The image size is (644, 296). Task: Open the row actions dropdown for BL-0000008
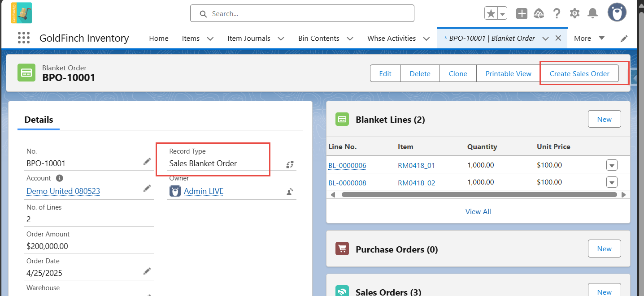coord(612,182)
